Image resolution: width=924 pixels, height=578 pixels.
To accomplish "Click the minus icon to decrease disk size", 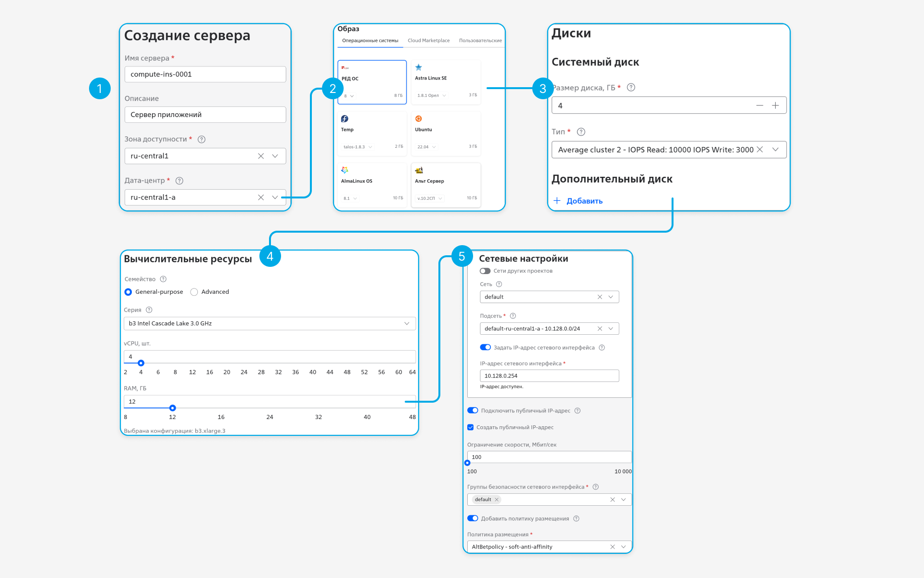I will coord(759,105).
